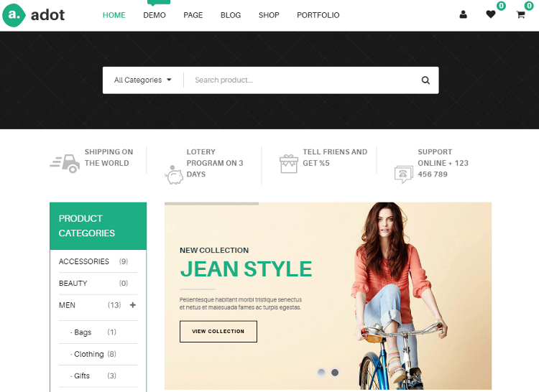Click the PRODUCT CATEGORIES header
The image size is (539, 392).
pyautogui.click(x=98, y=226)
